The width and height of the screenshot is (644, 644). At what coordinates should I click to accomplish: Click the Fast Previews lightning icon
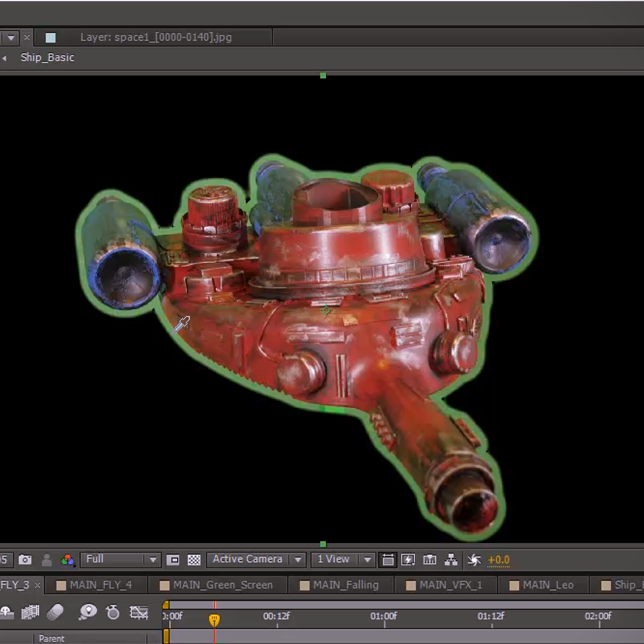408,560
